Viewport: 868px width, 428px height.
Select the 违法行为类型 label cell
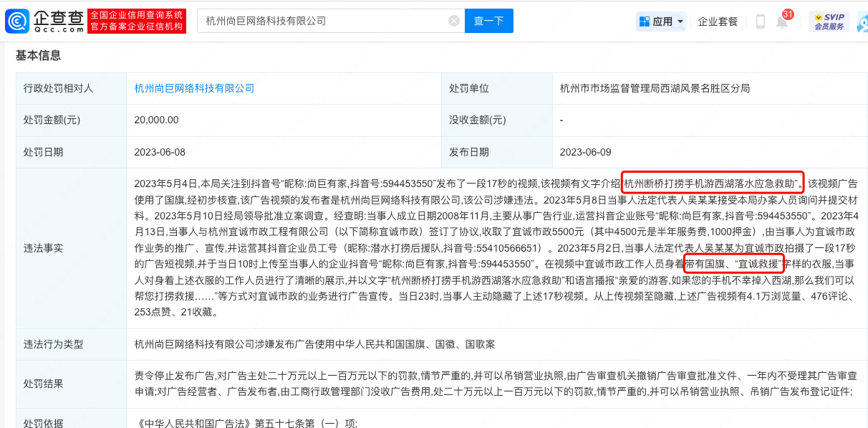[72, 344]
